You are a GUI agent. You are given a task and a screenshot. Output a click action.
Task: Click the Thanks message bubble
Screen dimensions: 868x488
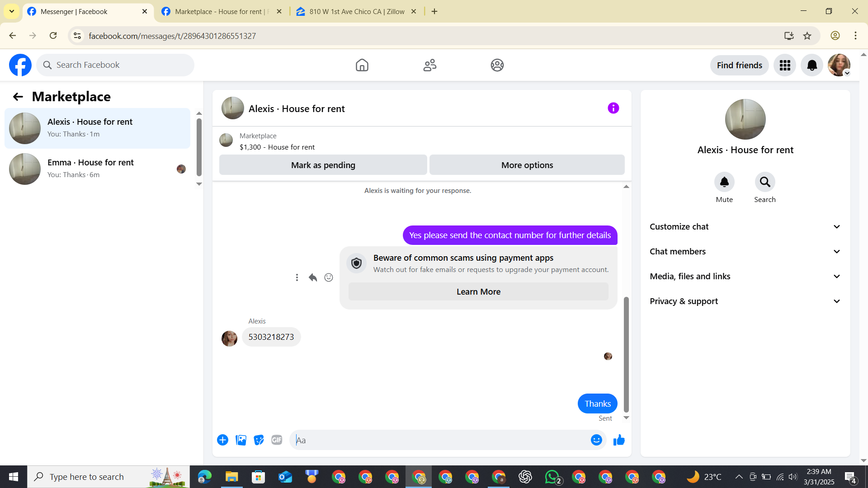[597, 404]
